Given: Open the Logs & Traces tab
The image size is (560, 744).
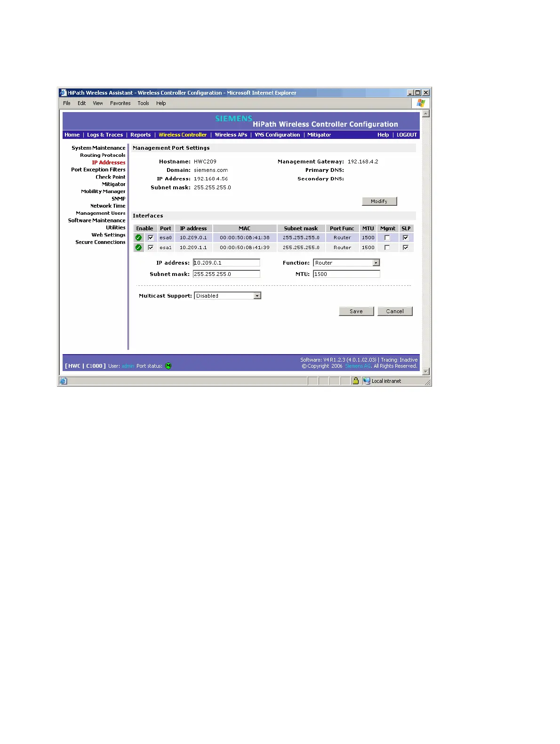Looking at the screenshot, I should click(105, 135).
